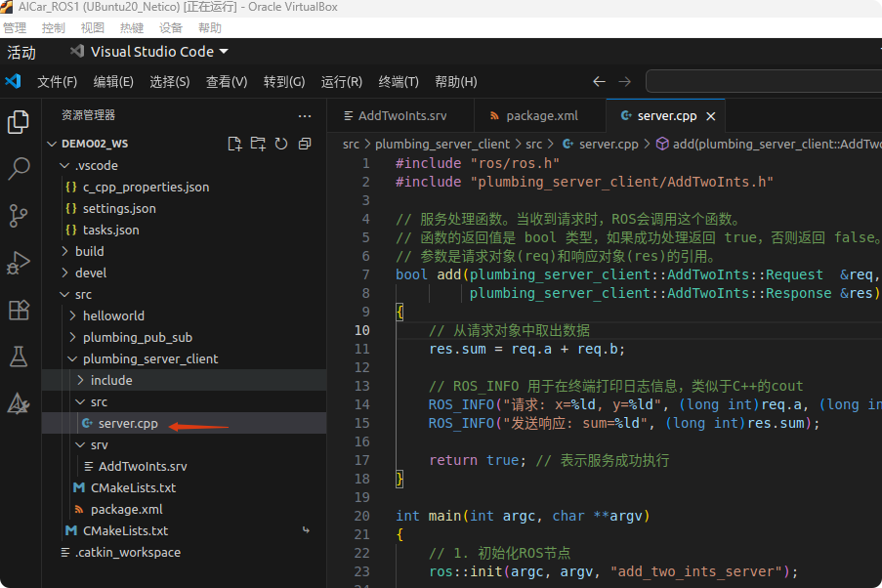Screen dimensions: 882x588
Task: Open the .catkin_workspace file
Action: (128, 552)
